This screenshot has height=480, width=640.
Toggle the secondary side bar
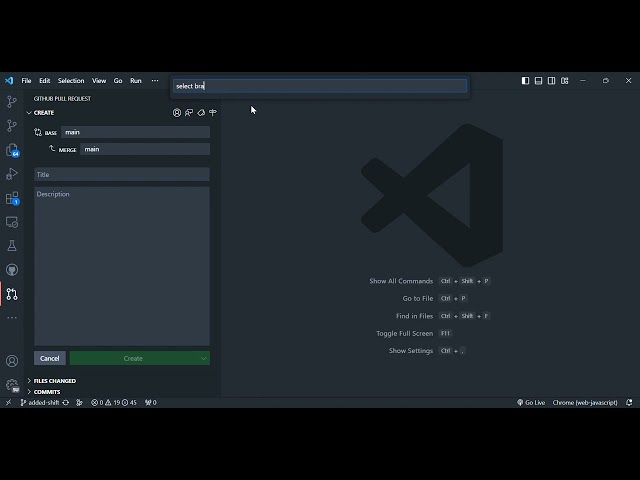click(551, 81)
